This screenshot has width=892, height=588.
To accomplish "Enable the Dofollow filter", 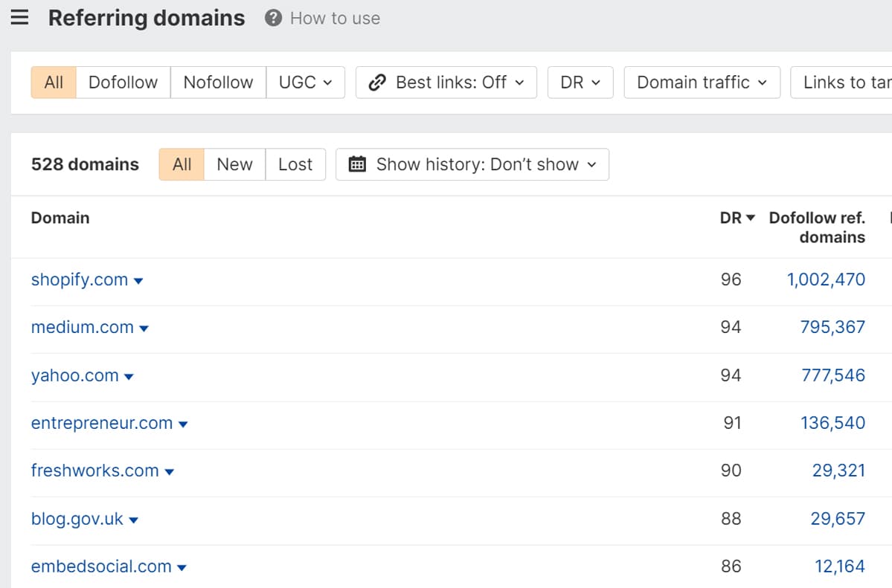I will [x=123, y=83].
